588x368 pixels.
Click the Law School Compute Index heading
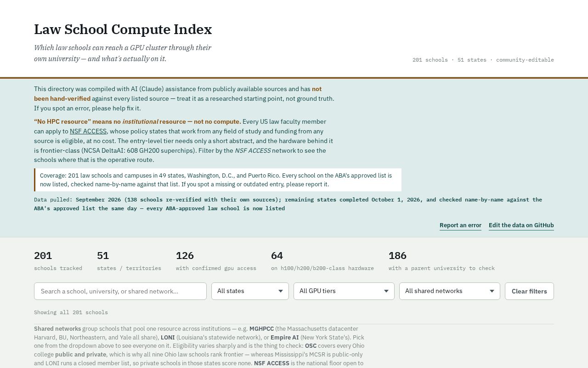point(123,29)
